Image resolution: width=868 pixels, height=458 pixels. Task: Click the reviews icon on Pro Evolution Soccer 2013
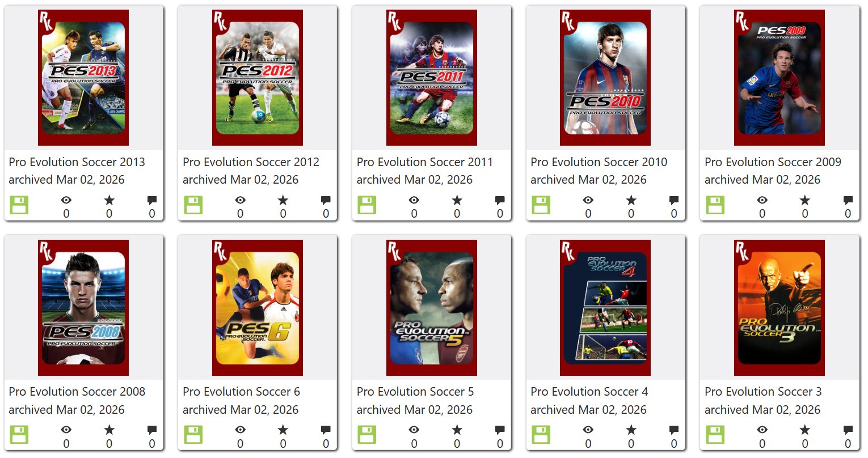152,200
